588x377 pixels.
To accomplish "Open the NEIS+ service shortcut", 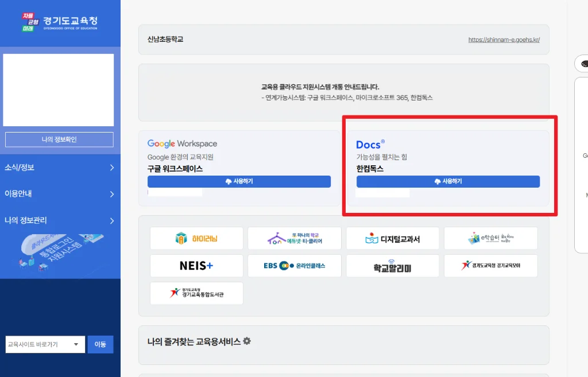I will 196,266.
